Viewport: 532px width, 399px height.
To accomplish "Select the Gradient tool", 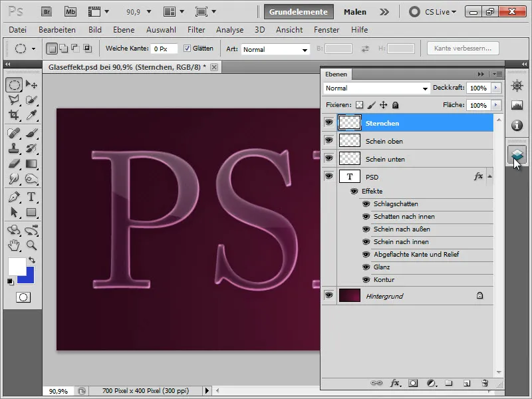I will (x=31, y=164).
